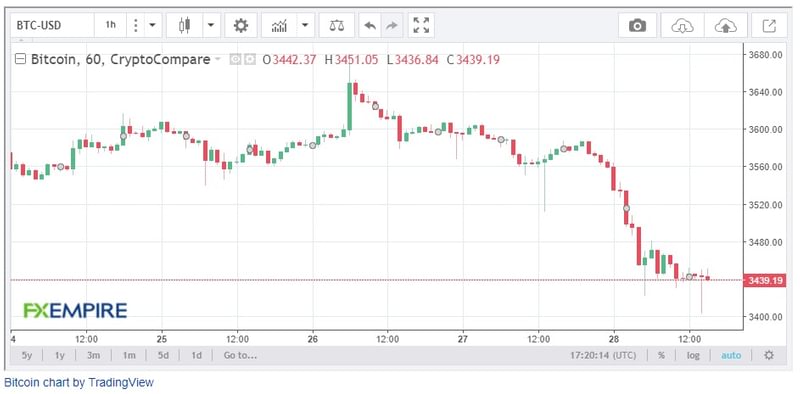This screenshot has height=394, width=800.
Task: Click the date label 27 on time axis
Action: point(463,338)
